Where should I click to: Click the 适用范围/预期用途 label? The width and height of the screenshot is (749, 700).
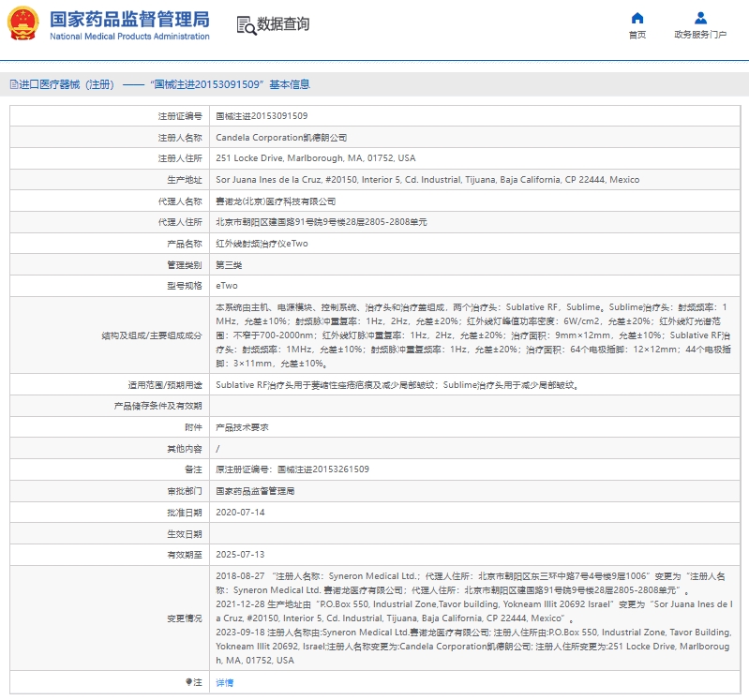[165, 385]
